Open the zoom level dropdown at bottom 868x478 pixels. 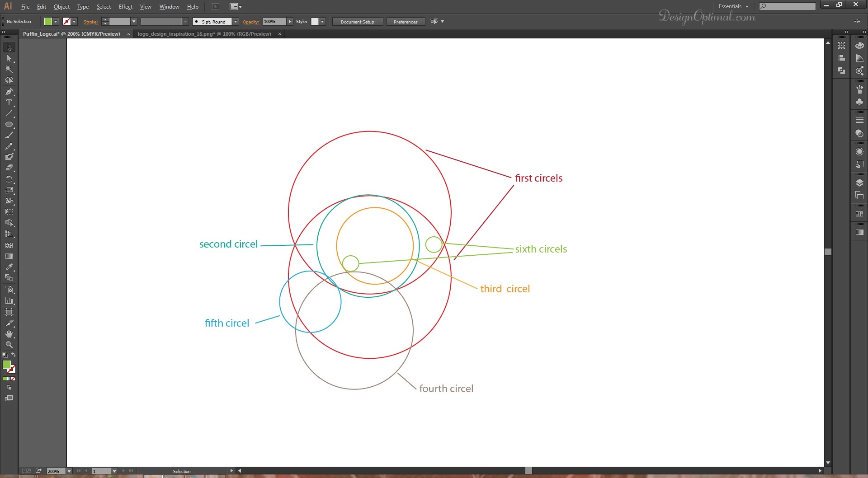point(69,471)
